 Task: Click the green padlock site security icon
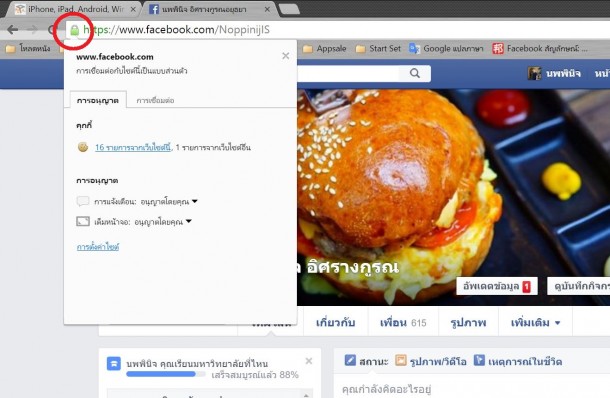[75, 30]
